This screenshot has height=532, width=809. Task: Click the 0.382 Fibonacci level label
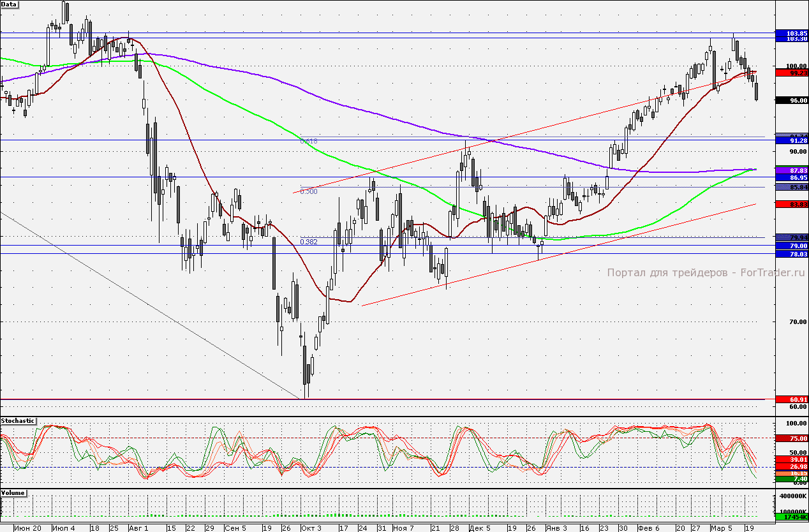coord(309,242)
